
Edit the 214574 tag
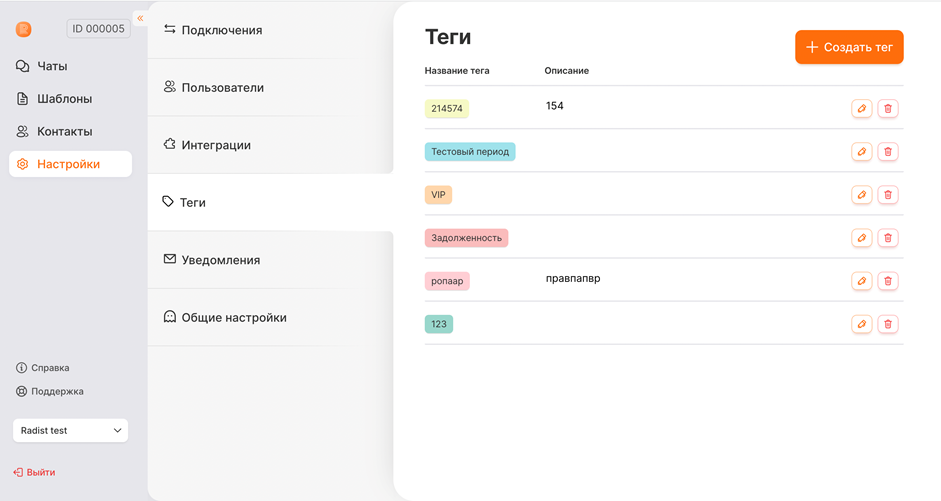click(x=861, y=109)
